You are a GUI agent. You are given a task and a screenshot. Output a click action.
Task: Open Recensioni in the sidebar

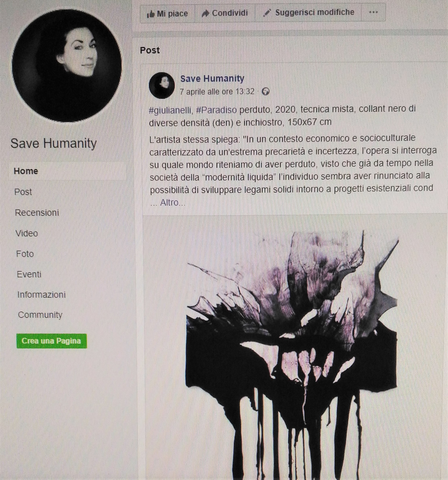point(37,212)
